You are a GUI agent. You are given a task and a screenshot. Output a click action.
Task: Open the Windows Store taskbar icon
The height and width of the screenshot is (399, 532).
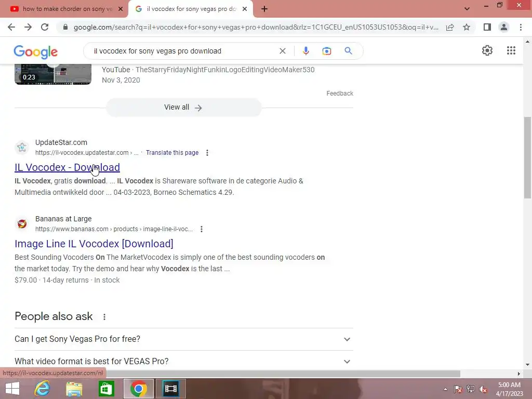click(x=106, y=389)
